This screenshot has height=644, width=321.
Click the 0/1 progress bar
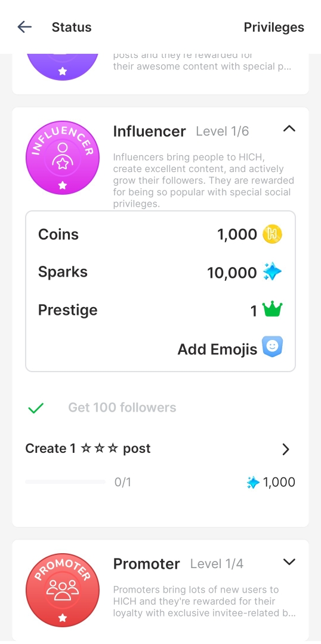[x=65, y=482]
